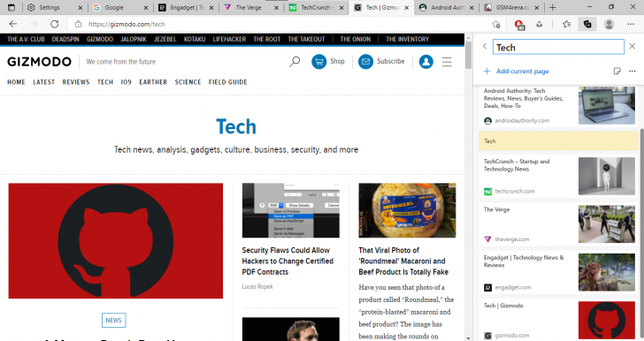
Task: Open the red ad blocker extension icon
Action: pos(519,25)
